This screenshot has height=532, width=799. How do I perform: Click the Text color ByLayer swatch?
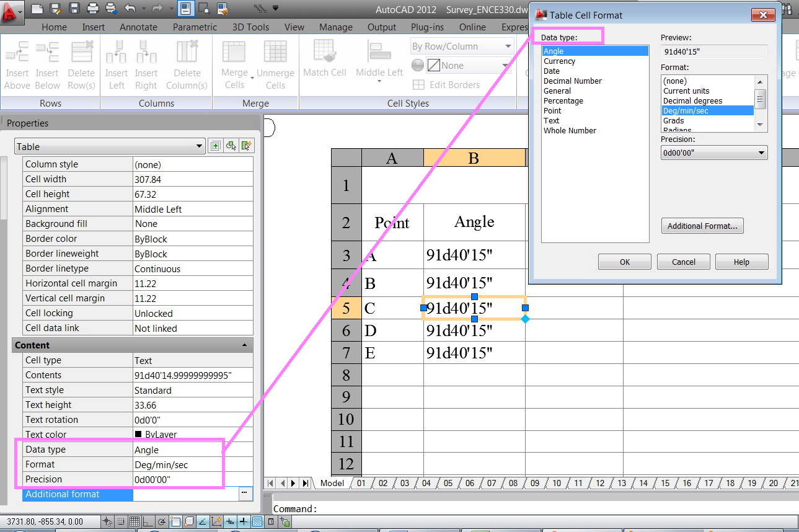[138, 435]
